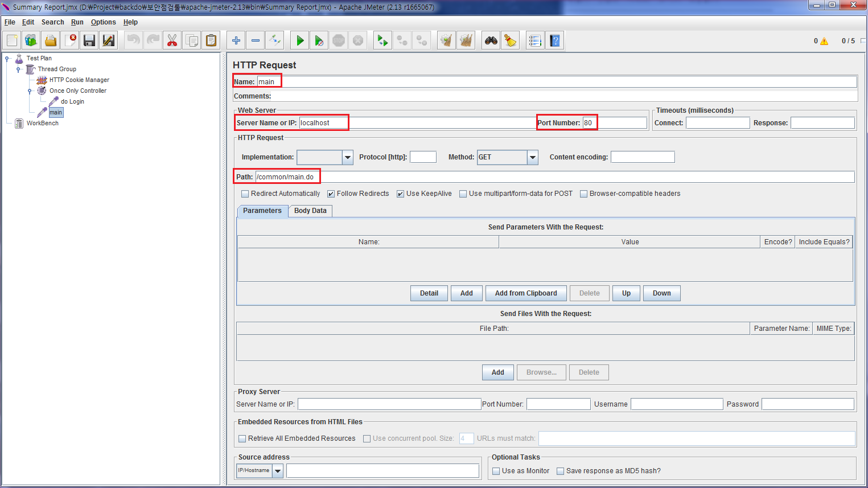Viewport: 868px width, 488px height.
Task: Click the Help question mark icon
Action: tap(555, 40)
